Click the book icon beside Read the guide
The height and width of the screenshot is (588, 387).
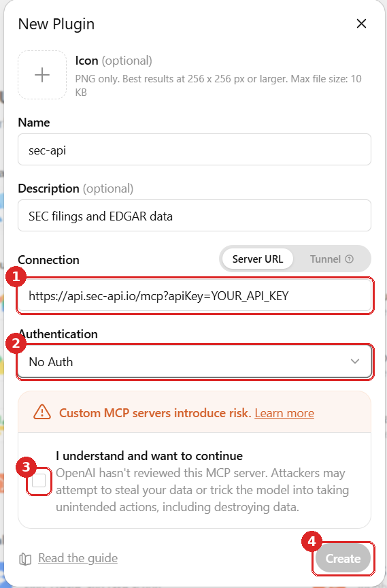coord(25,559)
